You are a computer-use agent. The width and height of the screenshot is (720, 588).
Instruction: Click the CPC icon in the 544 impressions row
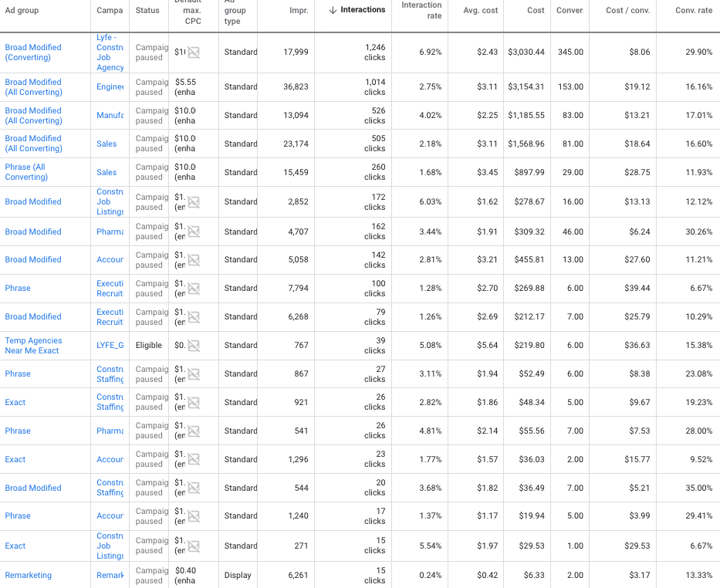click(194, 488)
